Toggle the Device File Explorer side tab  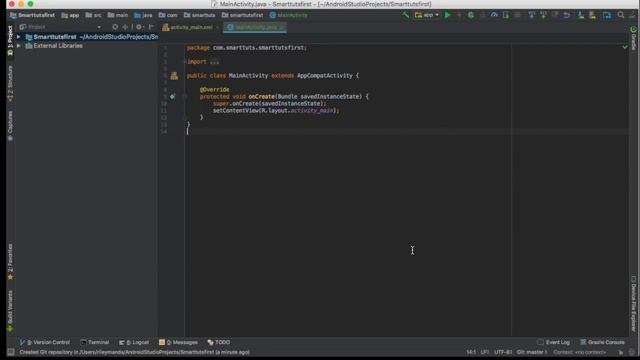coord(633,304)
